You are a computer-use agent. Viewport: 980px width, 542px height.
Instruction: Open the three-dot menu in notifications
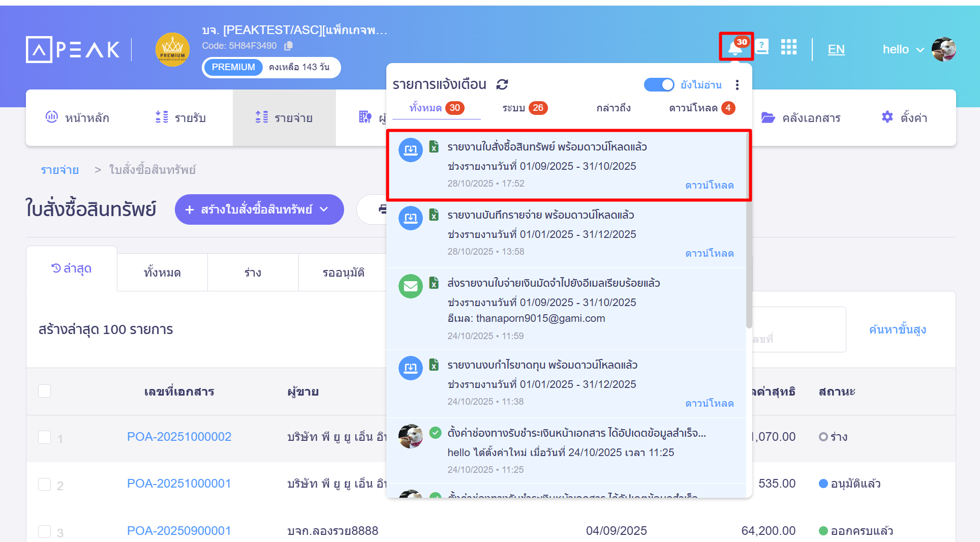[x=738, y=85]
